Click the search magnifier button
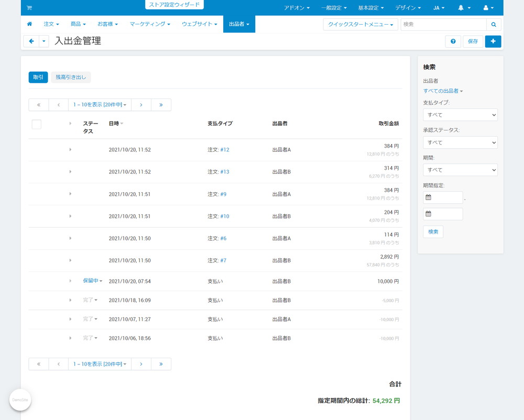Image resolution: width=524 pixels, height=420 pixels. coord(493,25)
